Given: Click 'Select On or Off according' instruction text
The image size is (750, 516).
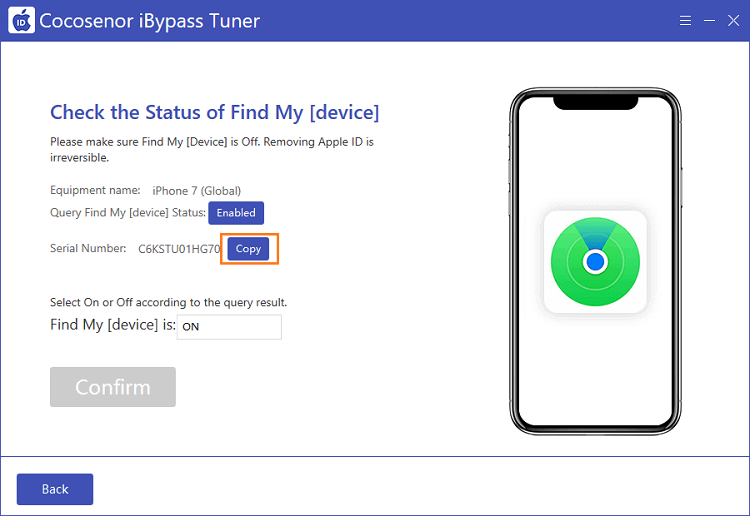Looking at the screenshot, I should (168, 302).
